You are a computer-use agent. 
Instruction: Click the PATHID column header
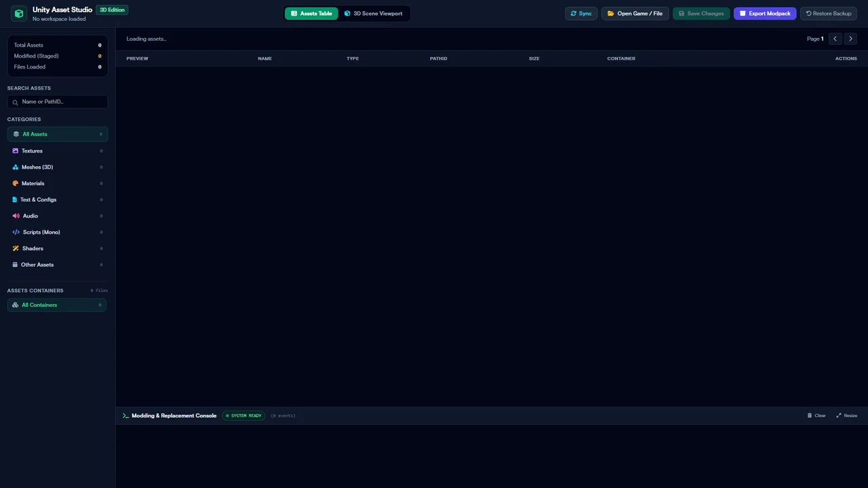pos(438,58)
